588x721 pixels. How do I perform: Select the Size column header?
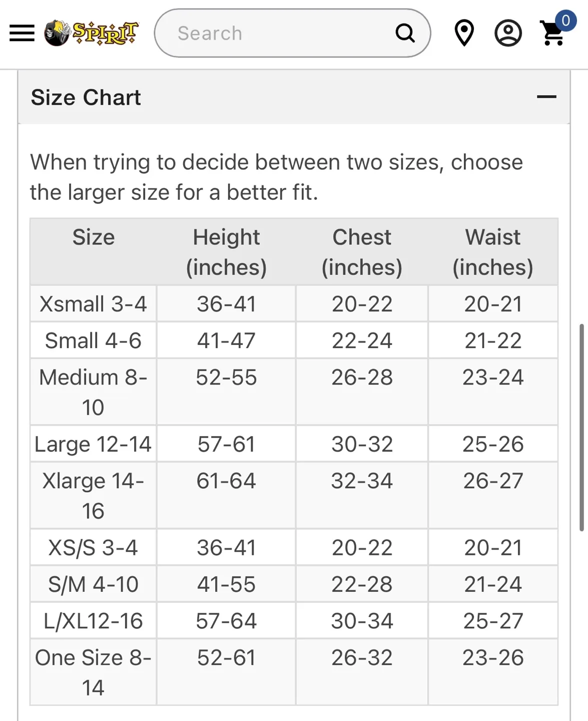[93, 237]
